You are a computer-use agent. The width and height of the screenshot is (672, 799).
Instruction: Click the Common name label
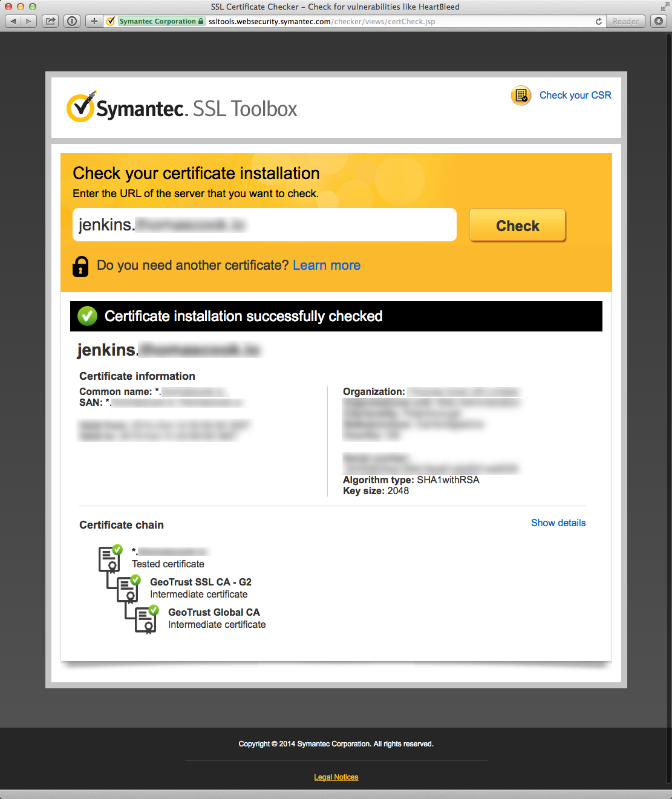coord(116,391)
